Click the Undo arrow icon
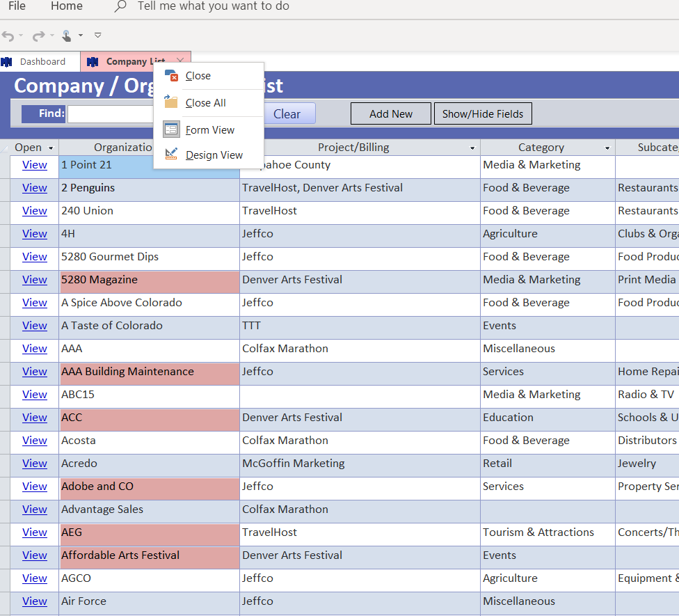679x616 pixels. pos(8,35)
